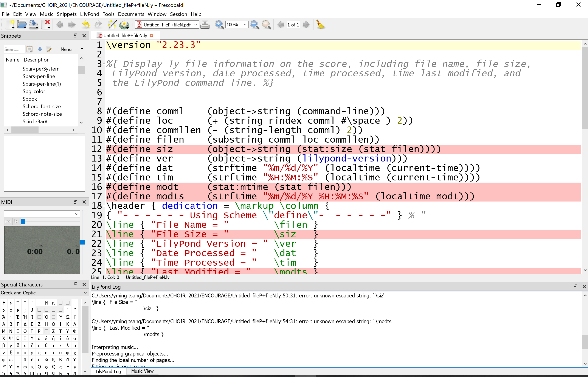
Task: Open the zoom percentage dropdown
Action: pos(245,25)
